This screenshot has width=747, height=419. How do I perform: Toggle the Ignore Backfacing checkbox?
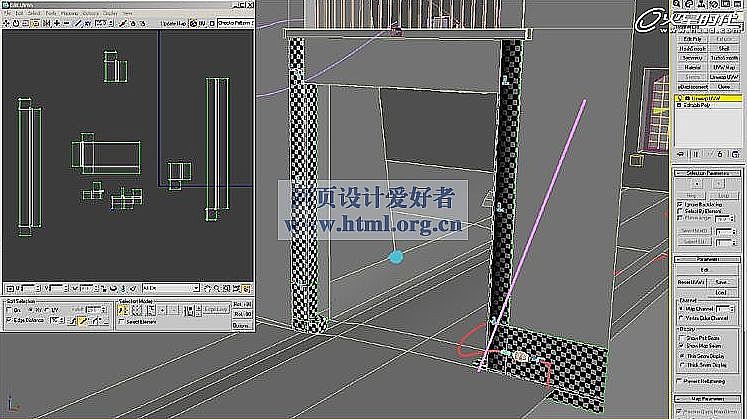pyautogui.click(x=680, y=204)
